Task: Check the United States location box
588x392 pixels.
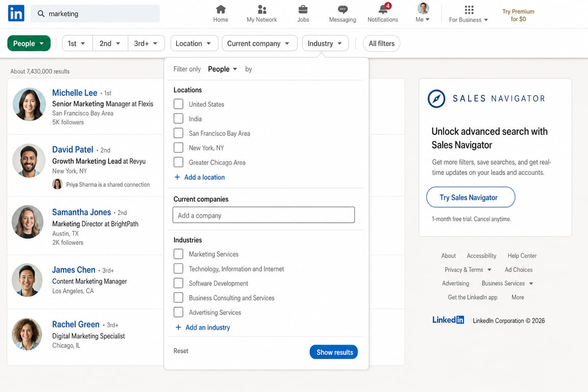Action: pyautogui.click(x=179, y=104)
